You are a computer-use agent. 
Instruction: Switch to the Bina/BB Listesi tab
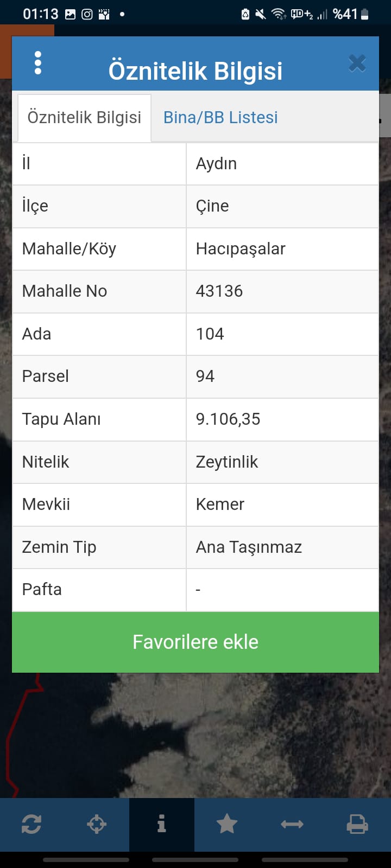220,118
